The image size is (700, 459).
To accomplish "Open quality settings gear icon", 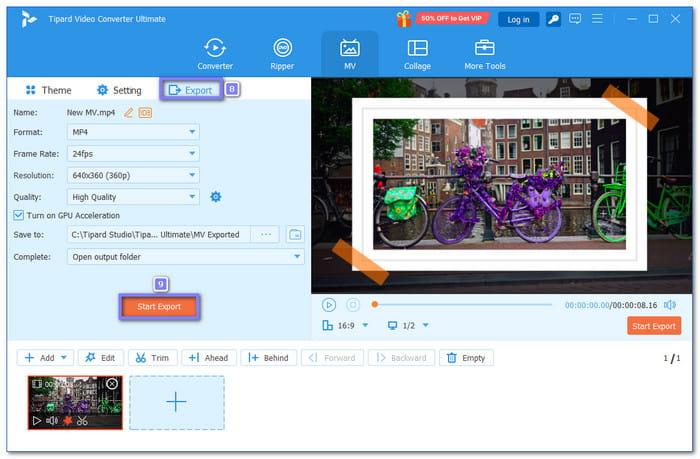I will [216, 196].
